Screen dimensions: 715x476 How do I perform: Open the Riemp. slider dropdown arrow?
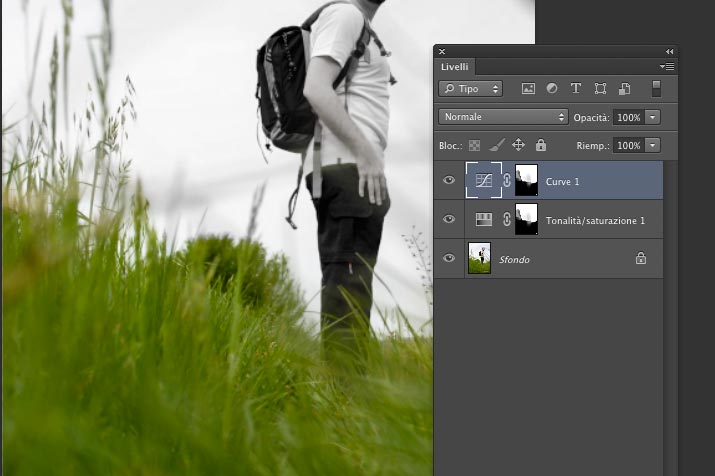(x=653, y=145)
